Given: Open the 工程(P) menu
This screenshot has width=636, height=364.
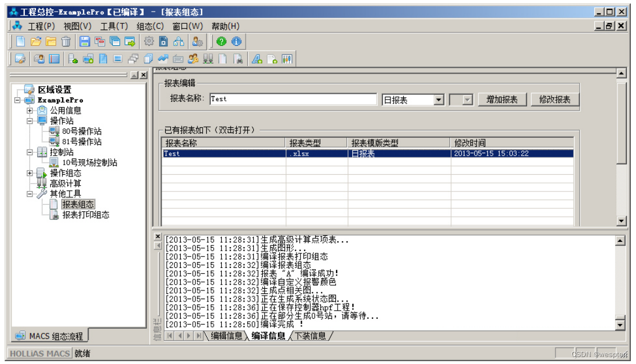Looking at the screenshot, I should pyautogui.click(x=41, y=27).
